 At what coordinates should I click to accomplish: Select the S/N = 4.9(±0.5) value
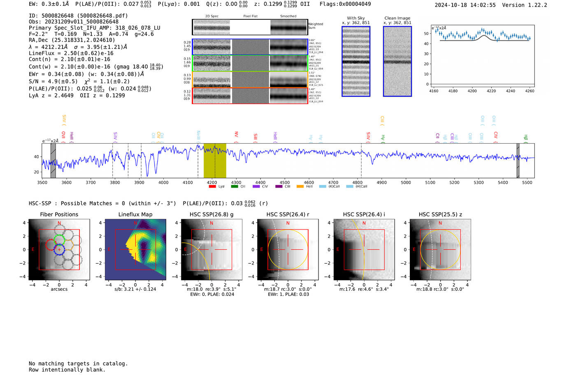(x=53, y=81)
